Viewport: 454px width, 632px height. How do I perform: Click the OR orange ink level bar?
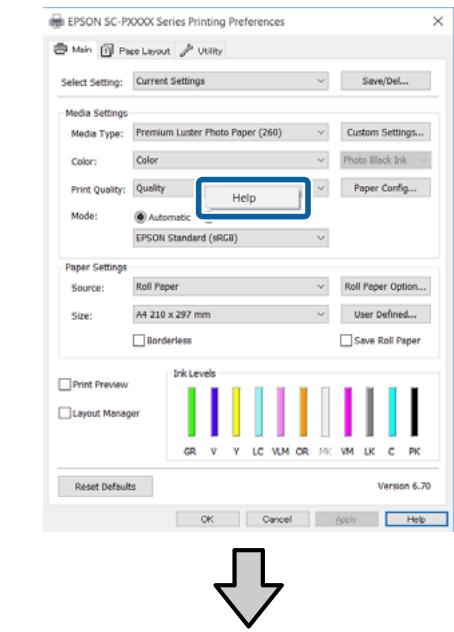click(x=303, y=412)
